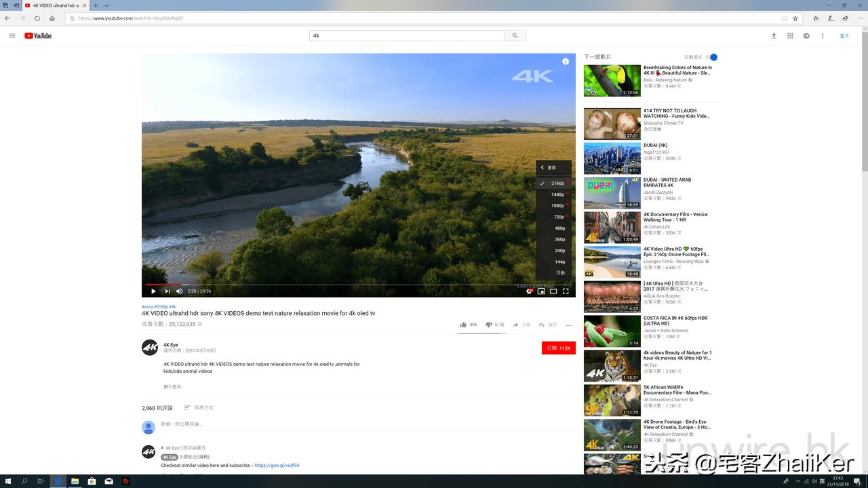Select 720p quality

click(553, 217)
